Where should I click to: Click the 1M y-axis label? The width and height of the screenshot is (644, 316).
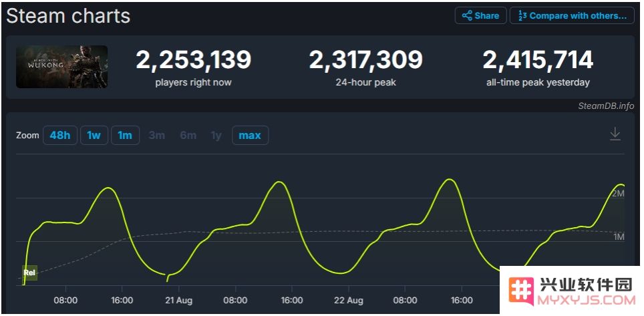(x=618, y=237)
